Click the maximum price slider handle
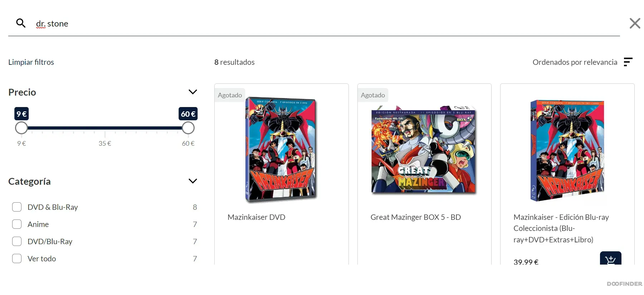The width and height of the screenshot is (644, 295). (188, 128)
